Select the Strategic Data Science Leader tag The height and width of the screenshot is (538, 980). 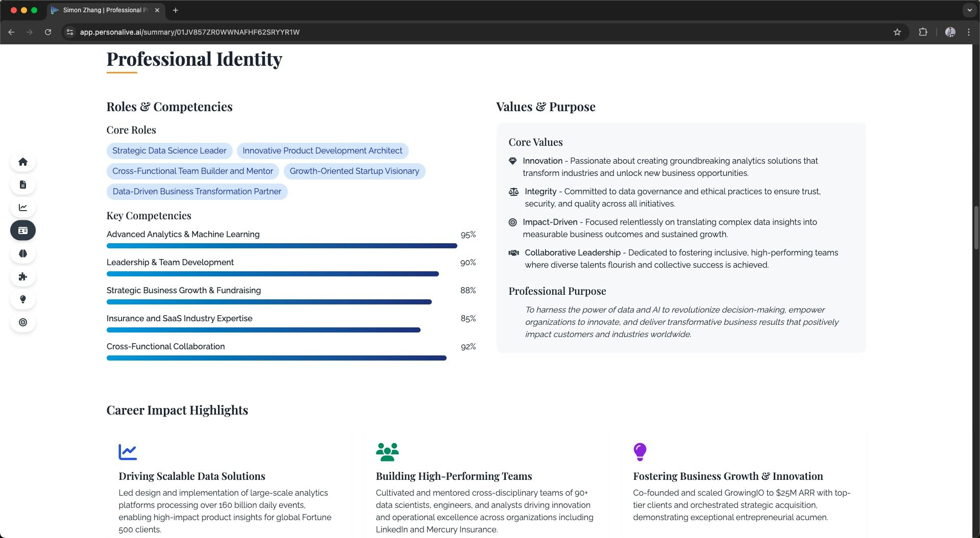click(x=169, y=151)
